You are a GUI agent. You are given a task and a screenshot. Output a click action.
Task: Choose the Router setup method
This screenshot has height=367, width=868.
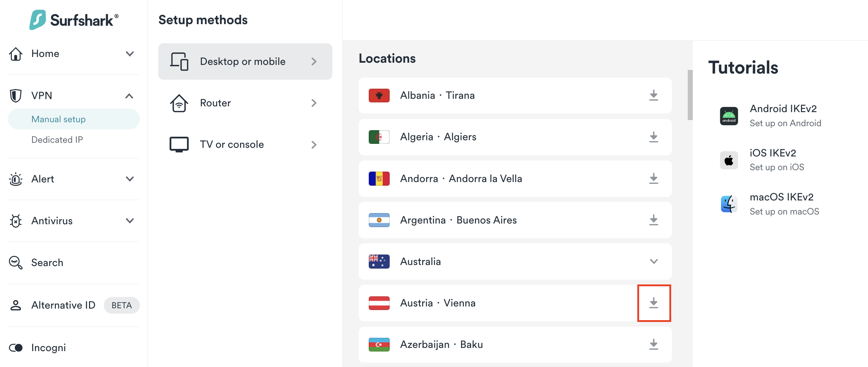point(245,103)
